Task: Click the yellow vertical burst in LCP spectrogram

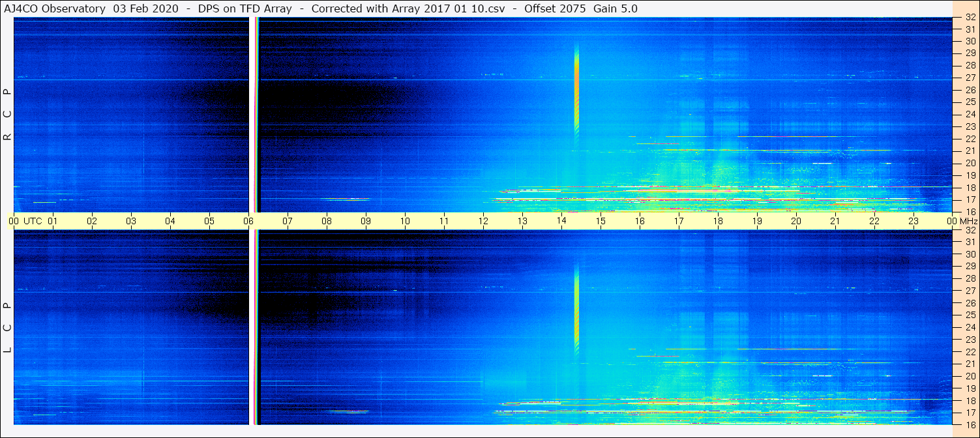Action: coord(576,310)
